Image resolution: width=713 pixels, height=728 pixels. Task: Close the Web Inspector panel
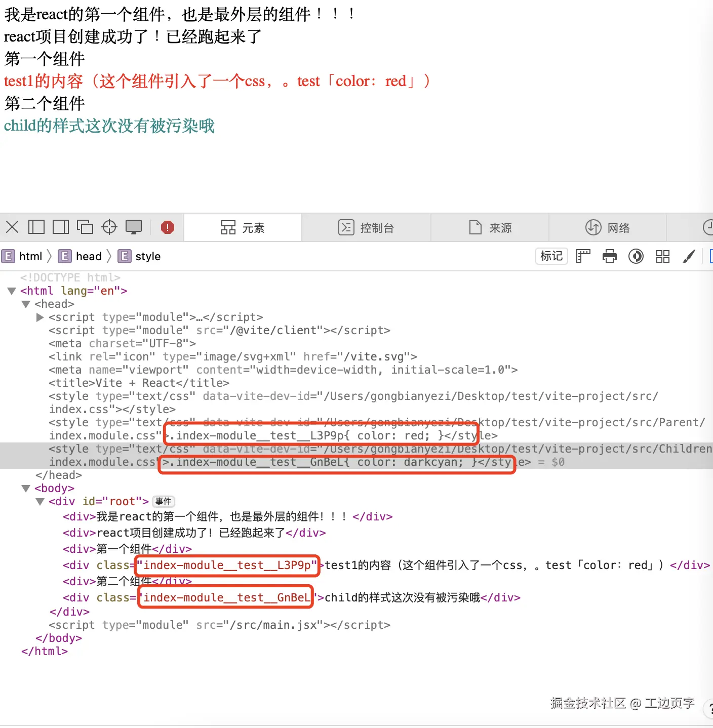click(12, 227)
